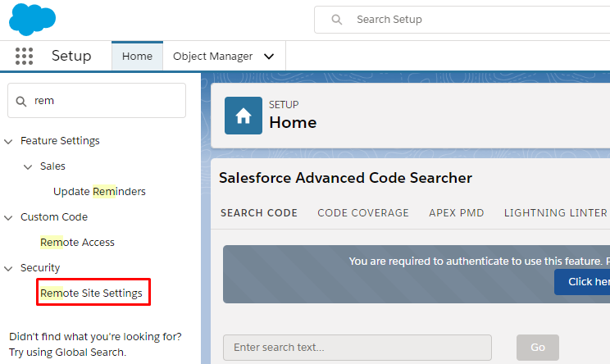Open the Object Manager dropdown arrow

click(x=269, y=57)
